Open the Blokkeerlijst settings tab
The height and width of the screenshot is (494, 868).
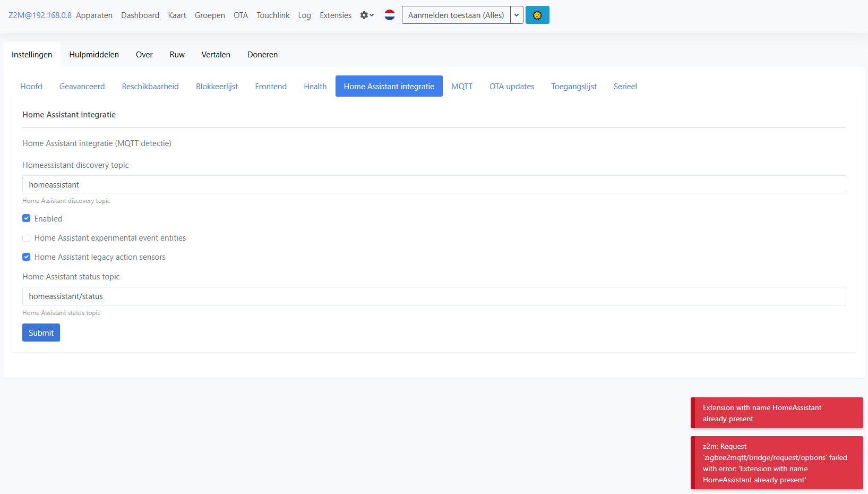point(217,86)
